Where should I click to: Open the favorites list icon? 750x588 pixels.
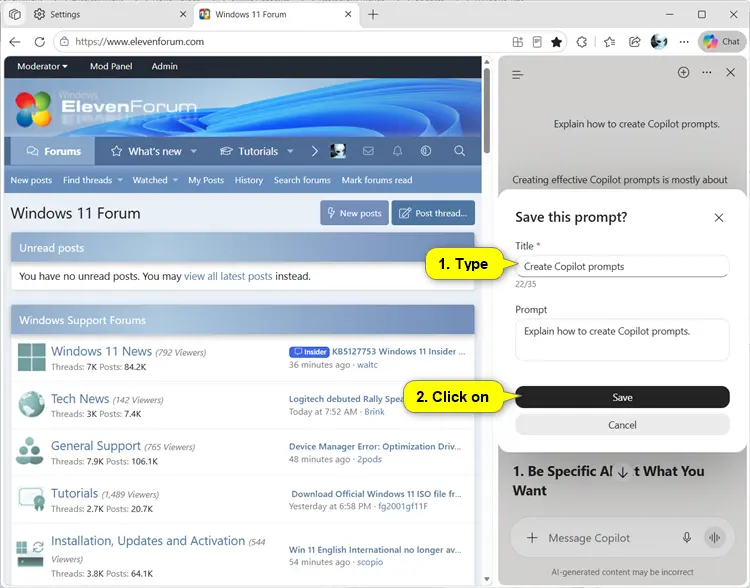[x=609, y=42]
